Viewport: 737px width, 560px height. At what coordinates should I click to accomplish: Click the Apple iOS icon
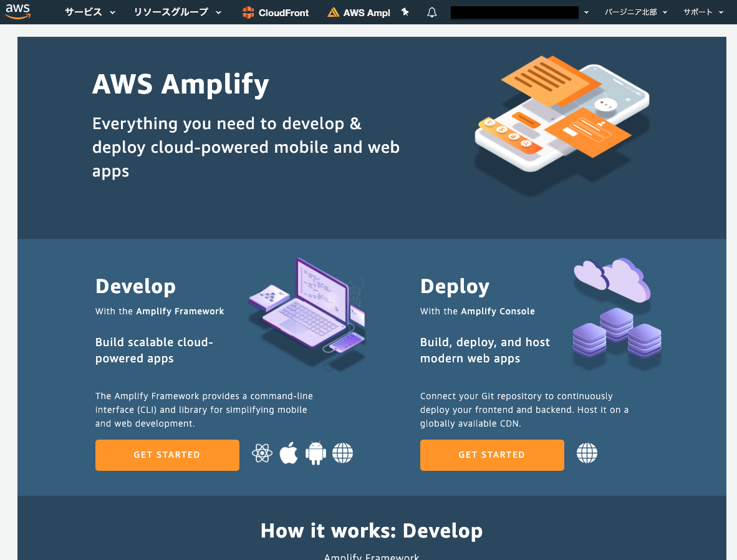[x=289, y=453]
